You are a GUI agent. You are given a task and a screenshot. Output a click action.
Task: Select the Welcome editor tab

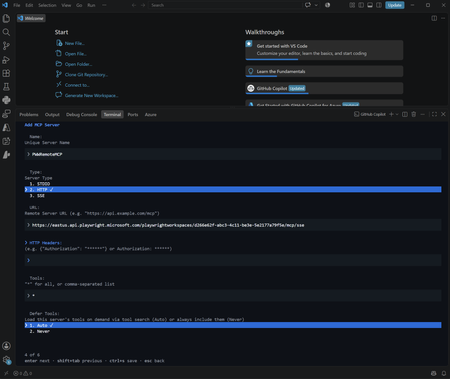(31, 18)
